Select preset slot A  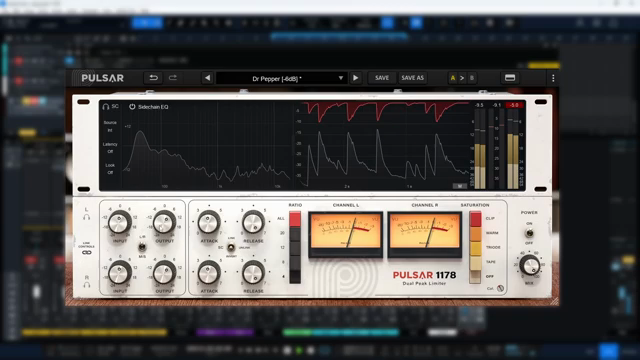(453, 78)
